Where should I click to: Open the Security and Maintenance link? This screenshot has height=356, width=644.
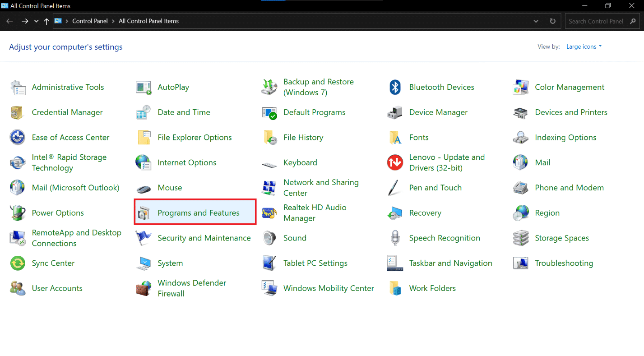coord(204,238)
